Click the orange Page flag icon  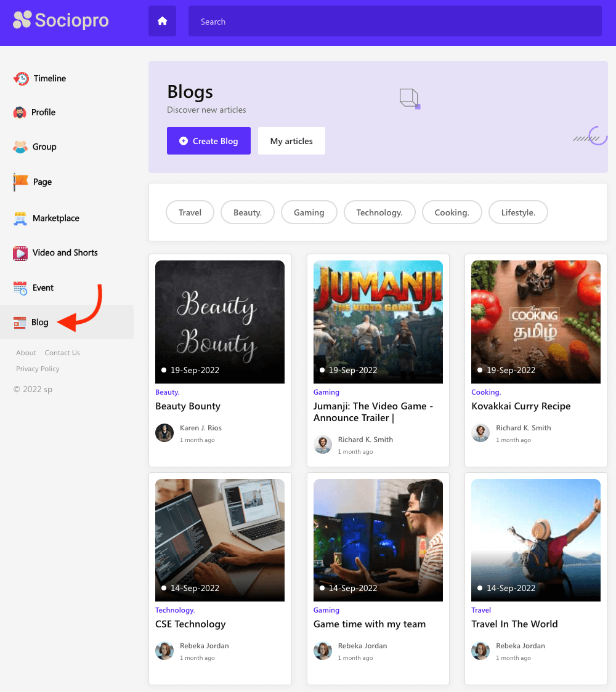coord(21,182)
